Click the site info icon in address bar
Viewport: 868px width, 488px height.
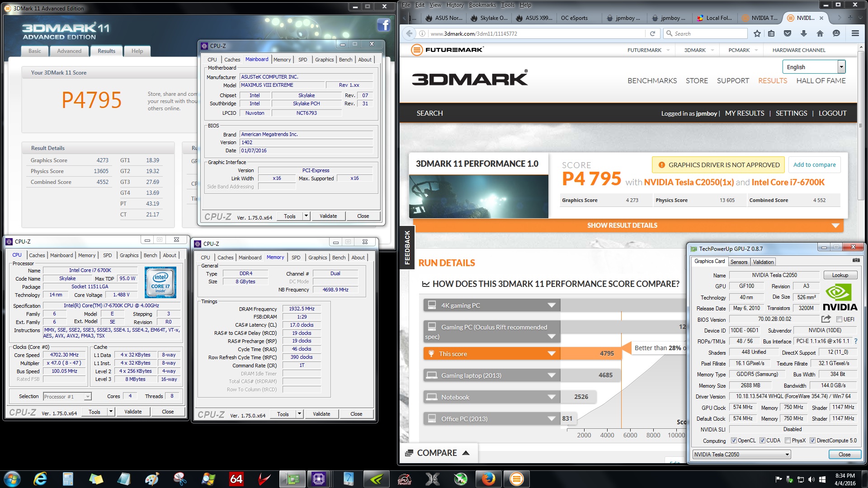pos(422,33)
